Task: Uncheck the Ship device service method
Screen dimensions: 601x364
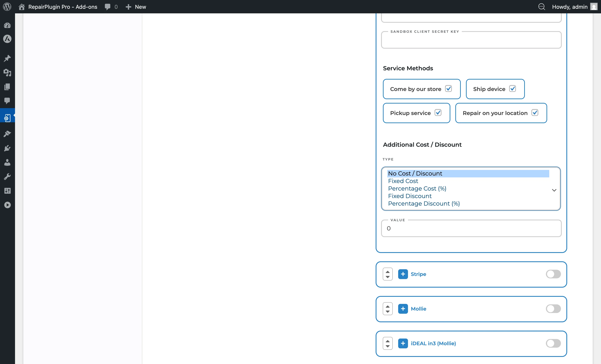Action: [x=513, y=89]
